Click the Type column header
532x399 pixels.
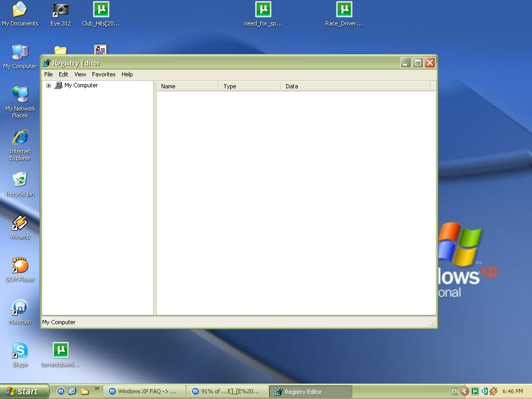pyautogui.click(x=249, y=86)
